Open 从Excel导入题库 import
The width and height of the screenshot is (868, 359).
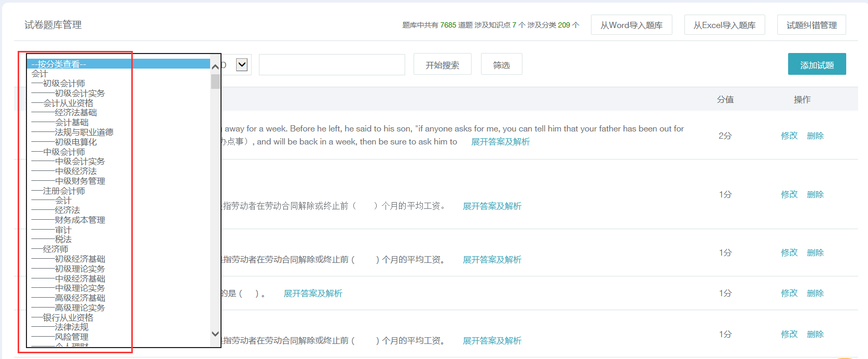click(x=724, y=25)
